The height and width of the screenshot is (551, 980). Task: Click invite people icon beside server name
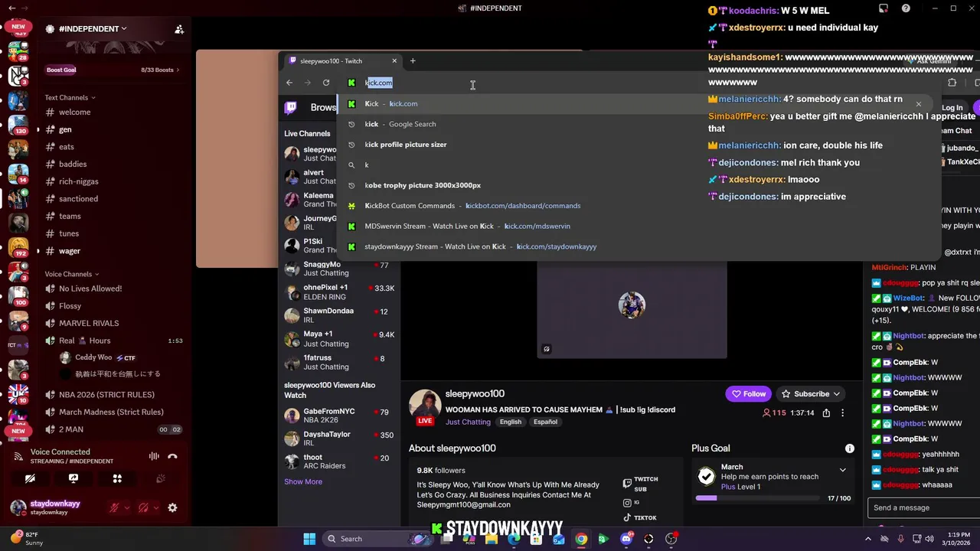(x=179, y=29)
